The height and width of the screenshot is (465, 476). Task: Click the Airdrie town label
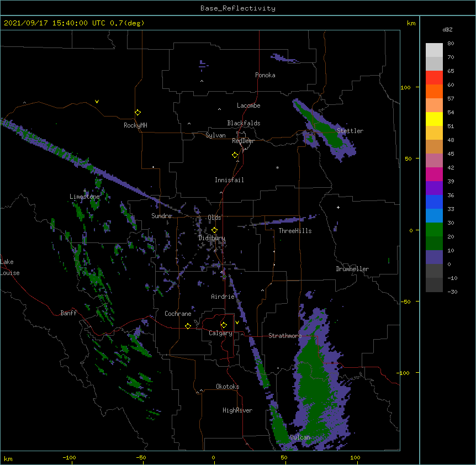[223, 297]
